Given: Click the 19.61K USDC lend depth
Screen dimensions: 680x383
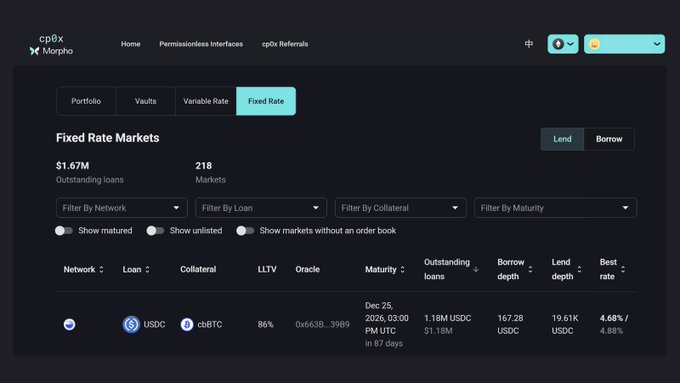Looking at the screenshot, I should (x=565, y=324).
